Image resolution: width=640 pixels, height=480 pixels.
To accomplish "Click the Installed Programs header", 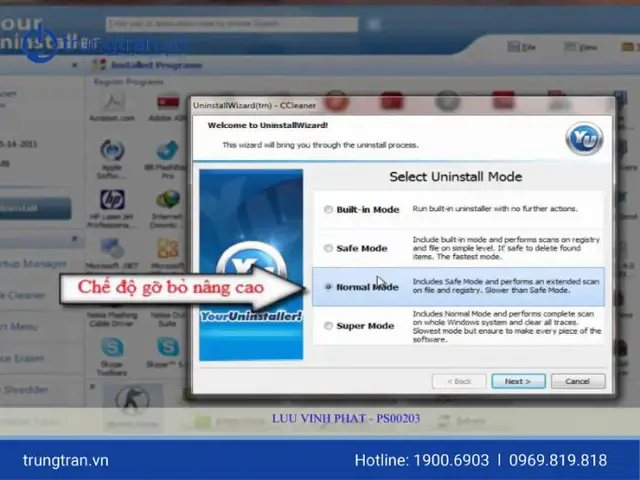I will click(x=157, y=65).
